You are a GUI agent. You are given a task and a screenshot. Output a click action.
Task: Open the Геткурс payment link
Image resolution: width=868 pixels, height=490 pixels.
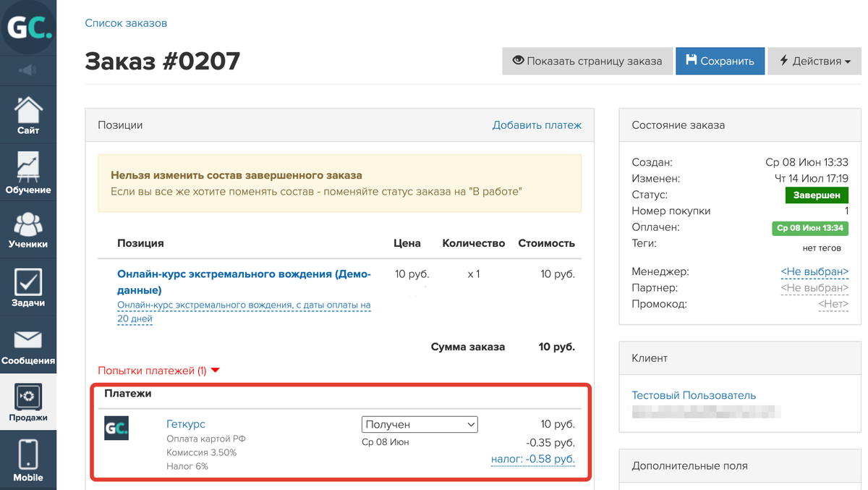coord(186,424)
